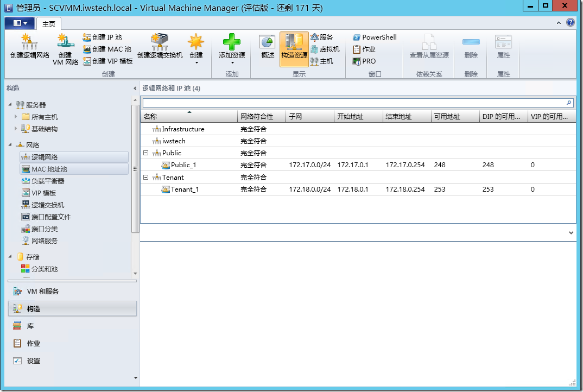
Task: Collapse the 服务器 tree node
Action: 10,104
